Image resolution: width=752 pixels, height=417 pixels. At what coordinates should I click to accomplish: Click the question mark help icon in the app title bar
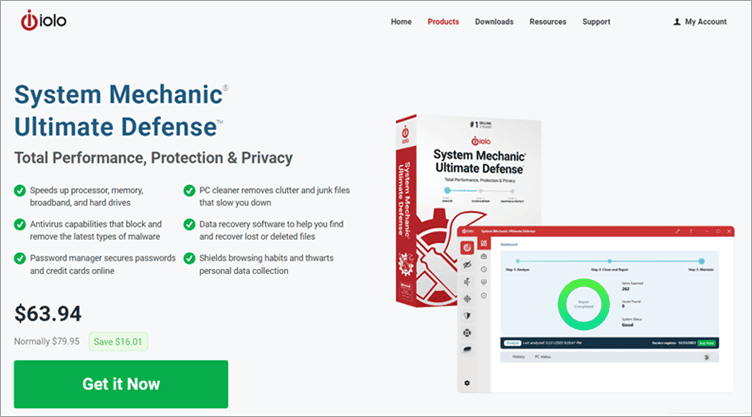coord(691,231)
